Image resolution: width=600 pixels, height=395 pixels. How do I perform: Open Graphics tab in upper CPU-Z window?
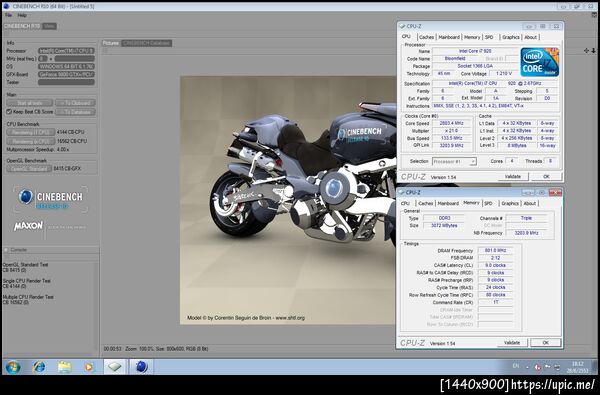pyautogui.click(x=510, y=37)
